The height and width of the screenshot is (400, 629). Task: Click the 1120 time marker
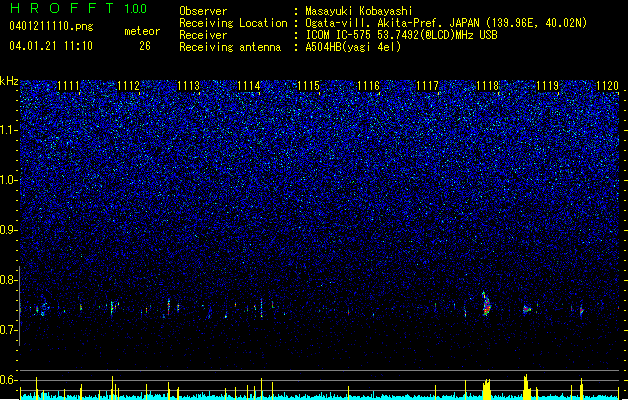(607, 86)
